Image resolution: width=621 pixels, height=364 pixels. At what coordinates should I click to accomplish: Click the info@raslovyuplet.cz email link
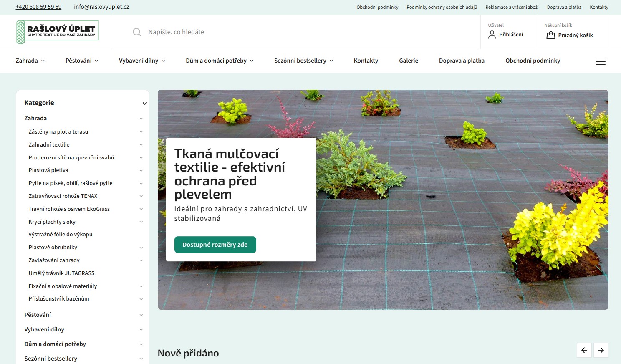pyautogui.click(x=101, y=7)
